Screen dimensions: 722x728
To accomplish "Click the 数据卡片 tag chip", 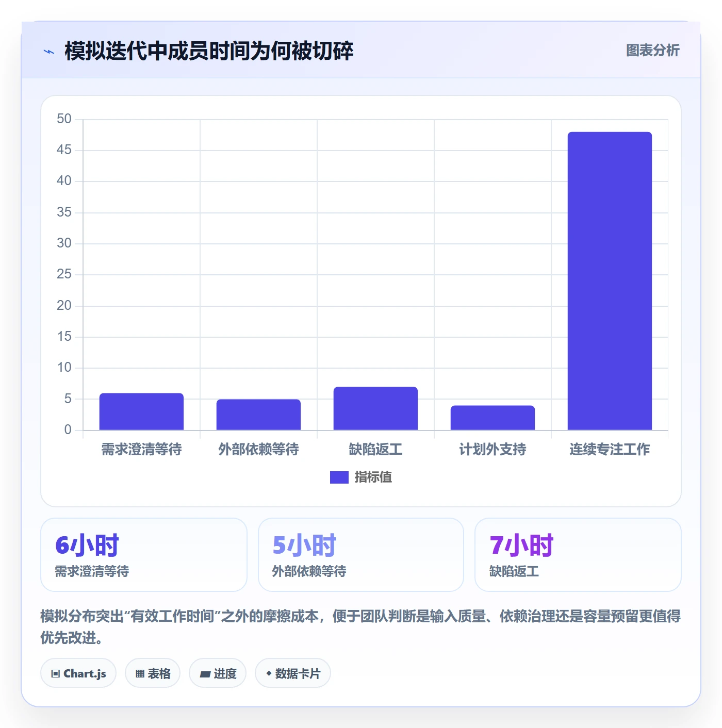I will coord(293,673).
